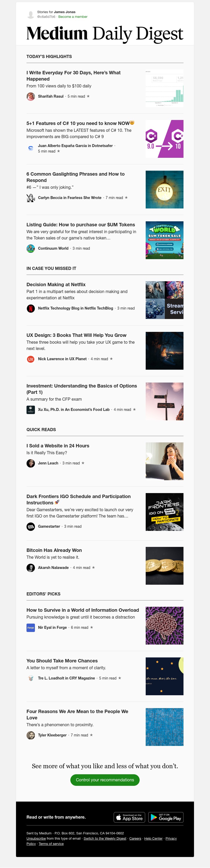
Task: Click Tyler Kleeberger's profile avatar
Action: tap(31, 735)
